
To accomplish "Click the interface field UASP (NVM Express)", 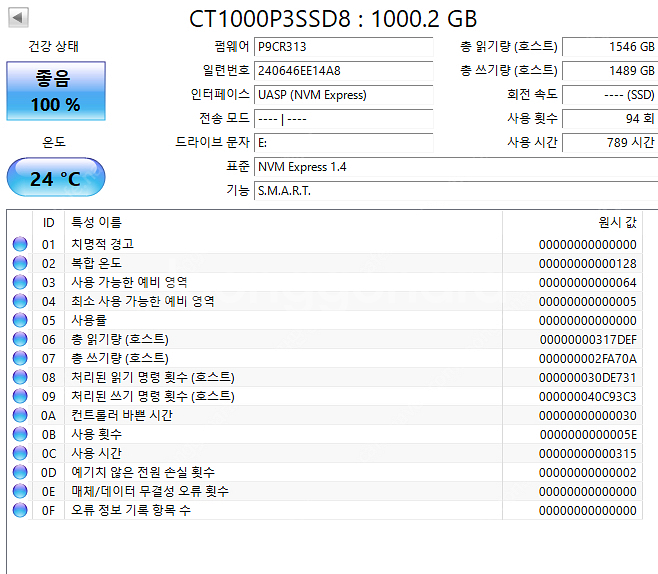I will coord(344,95).
